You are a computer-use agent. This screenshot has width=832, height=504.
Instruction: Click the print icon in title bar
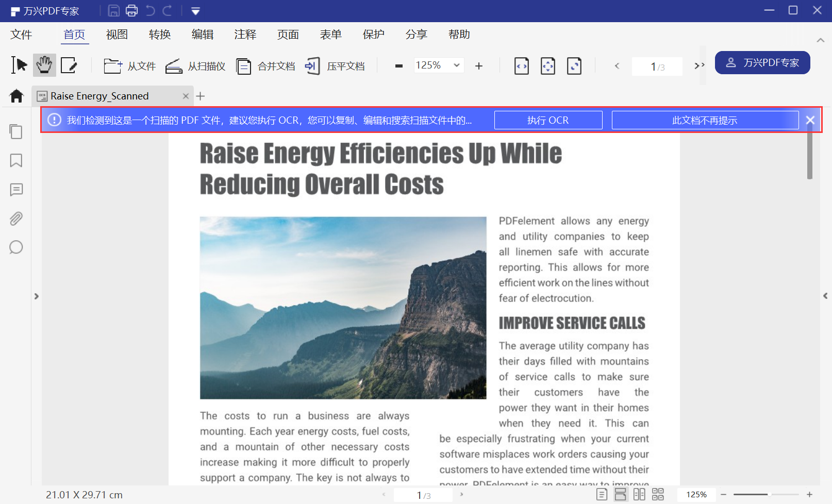click(132, 11)
